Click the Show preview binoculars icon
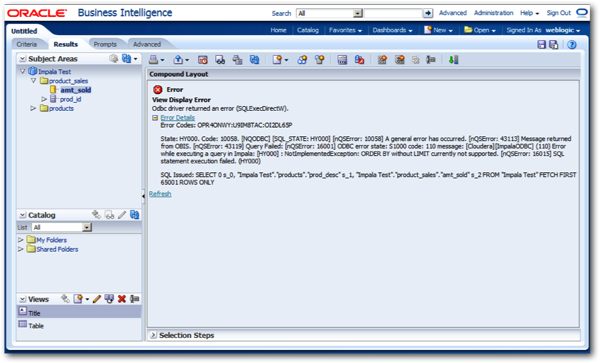The image size is (600, 363). [220, 60]
